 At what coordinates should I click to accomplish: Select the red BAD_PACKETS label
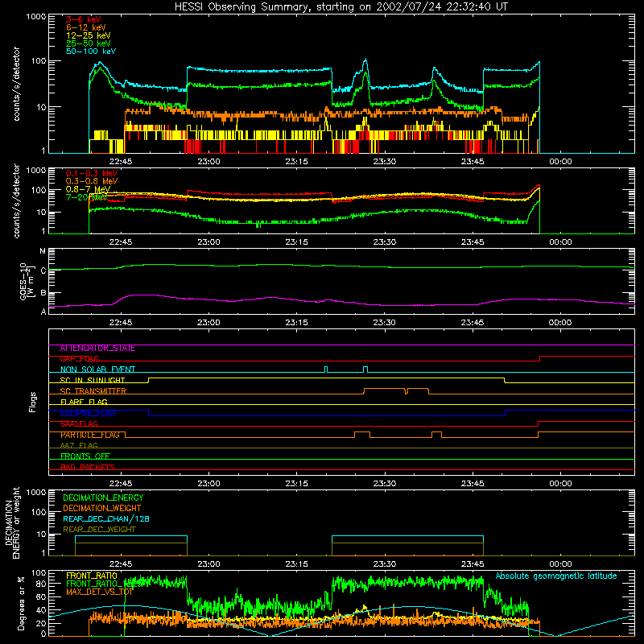88,467
